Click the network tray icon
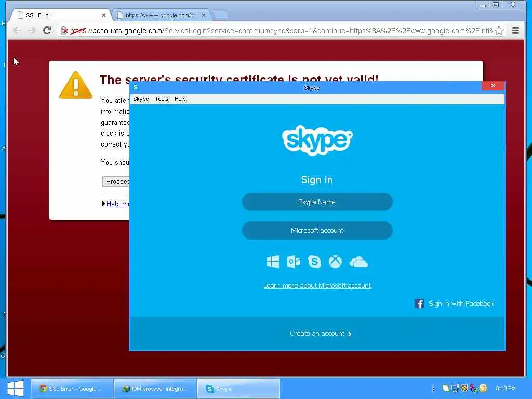The width and height of the screenshot is (532, 399). point(455,388)
